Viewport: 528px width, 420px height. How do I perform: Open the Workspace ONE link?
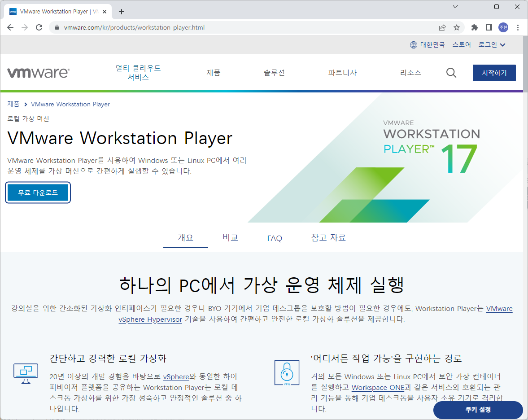coord(378,388)
